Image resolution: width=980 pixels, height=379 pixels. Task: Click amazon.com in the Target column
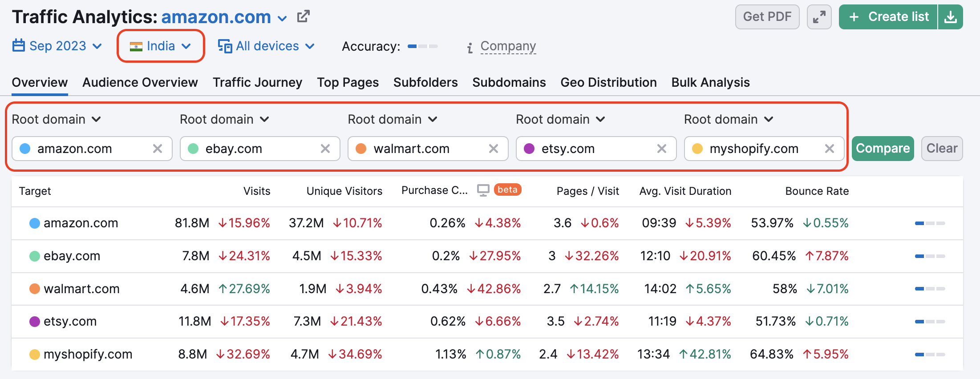point(81,223)
